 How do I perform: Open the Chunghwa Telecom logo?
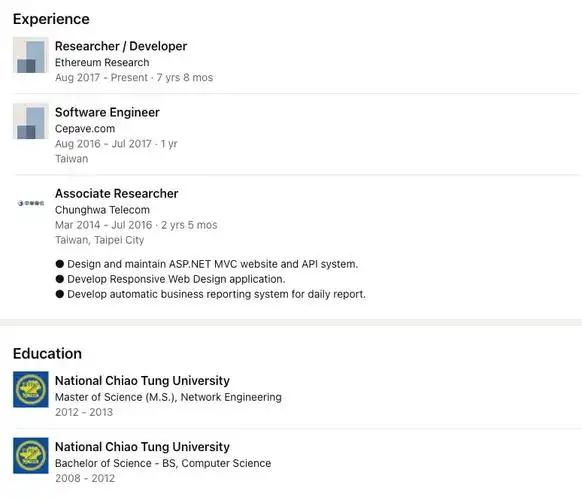coord(31,203)
